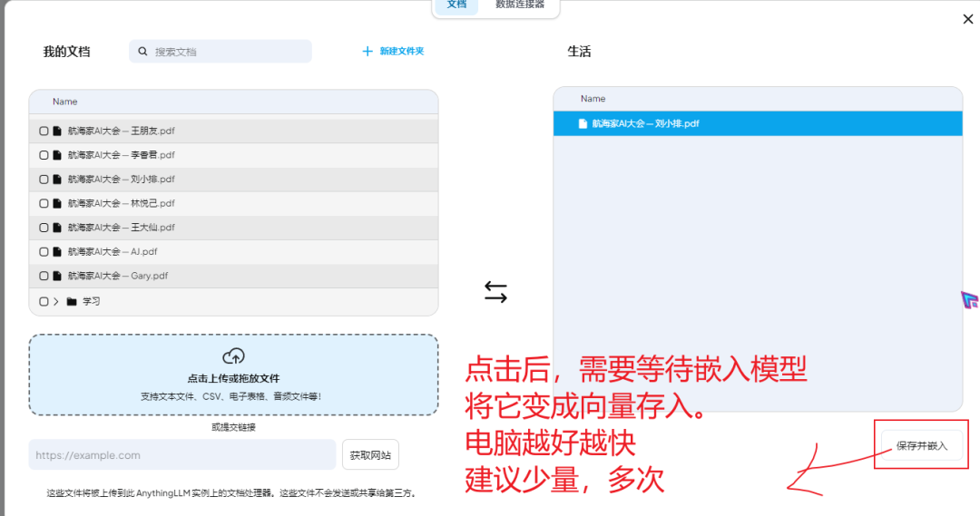
Task: Focus the 搜索文档 search field
Action: click(x=220, y=51)
